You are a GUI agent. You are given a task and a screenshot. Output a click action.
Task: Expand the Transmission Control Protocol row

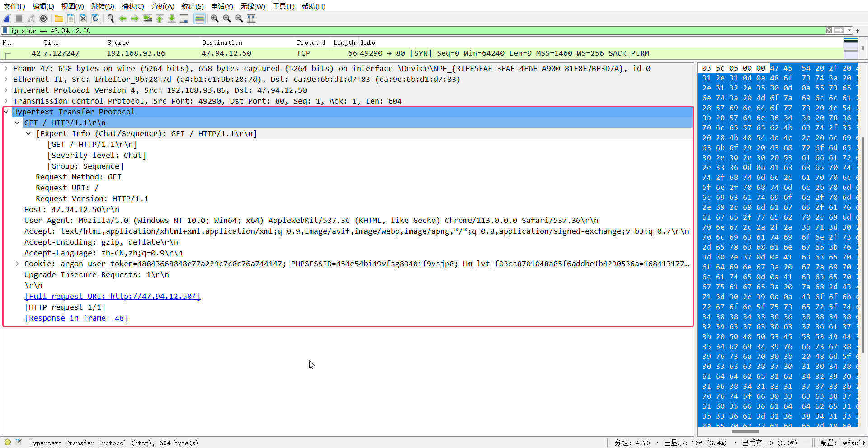(x=6, y=101)
